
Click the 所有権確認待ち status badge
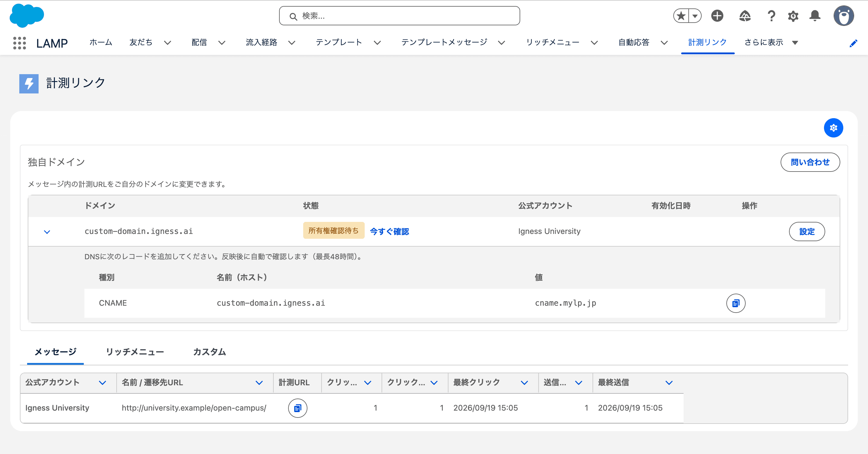[x=334, y=230]
